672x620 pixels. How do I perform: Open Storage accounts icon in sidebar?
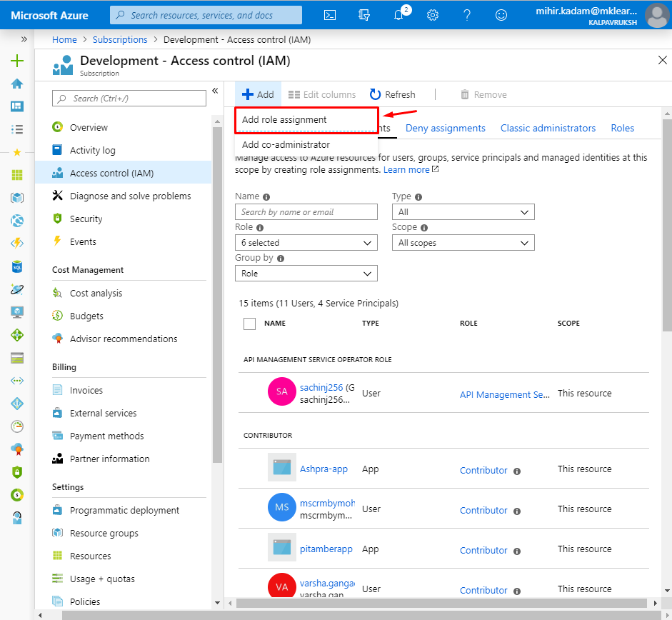click(17, 358)
